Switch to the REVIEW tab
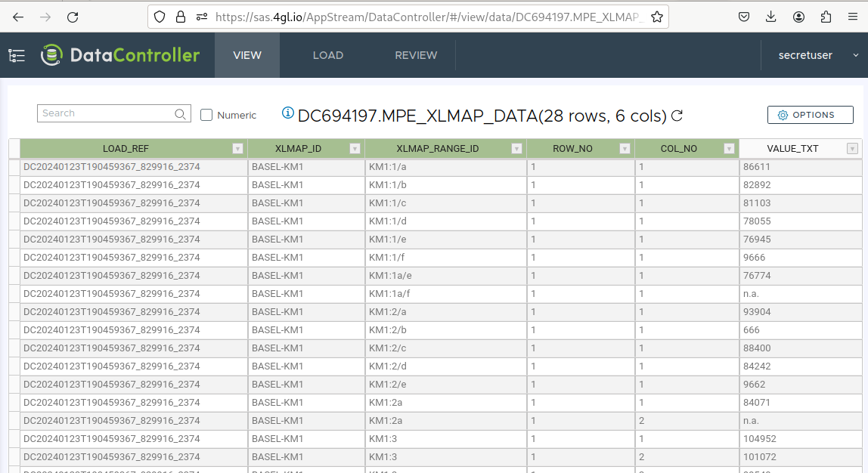This screenshot has width=868, height=473. (x=416, y=54)
